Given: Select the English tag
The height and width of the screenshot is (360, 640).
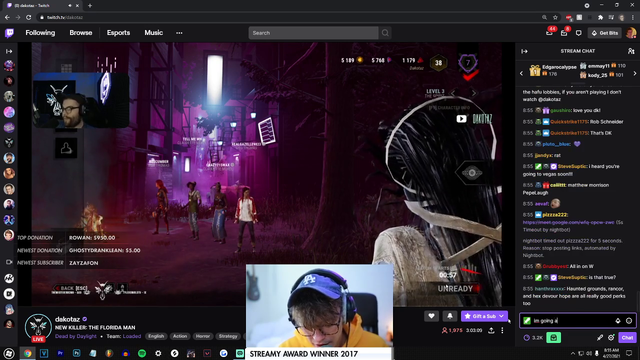Looking at the screenshot, I should [x=156, y=336].
